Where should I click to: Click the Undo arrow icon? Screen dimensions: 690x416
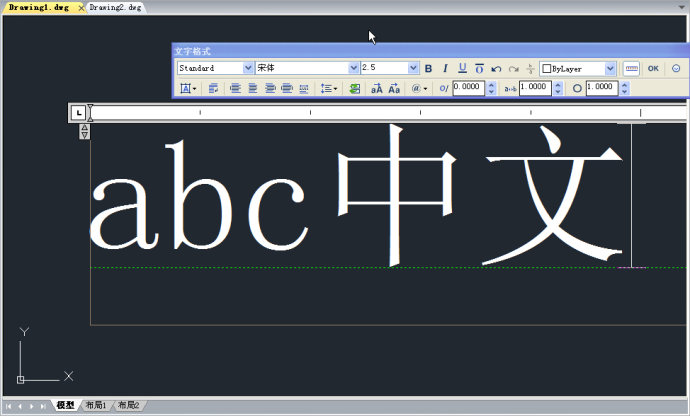click(x=497, y=68)
